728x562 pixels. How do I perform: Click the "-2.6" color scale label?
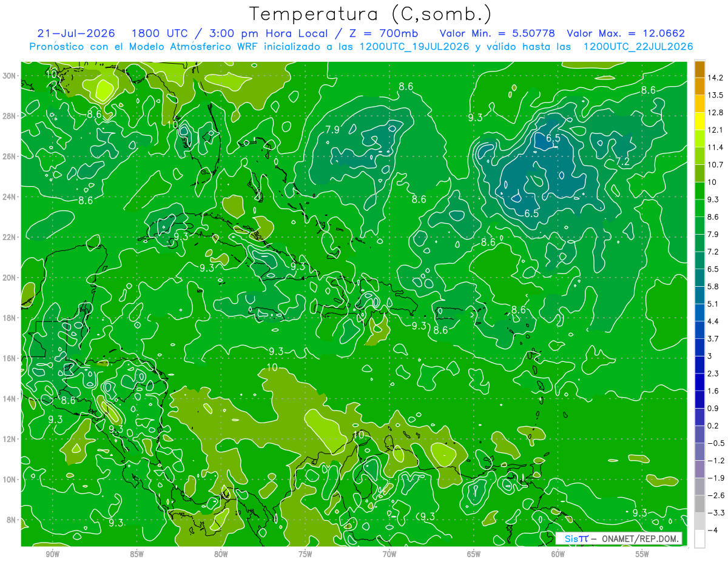(716, 495)
